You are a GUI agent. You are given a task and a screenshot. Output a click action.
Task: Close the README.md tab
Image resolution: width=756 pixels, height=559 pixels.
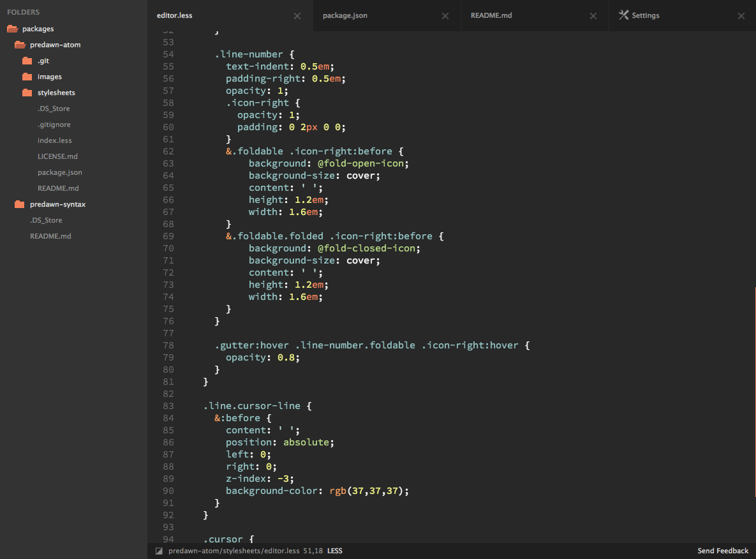(593, 15)
